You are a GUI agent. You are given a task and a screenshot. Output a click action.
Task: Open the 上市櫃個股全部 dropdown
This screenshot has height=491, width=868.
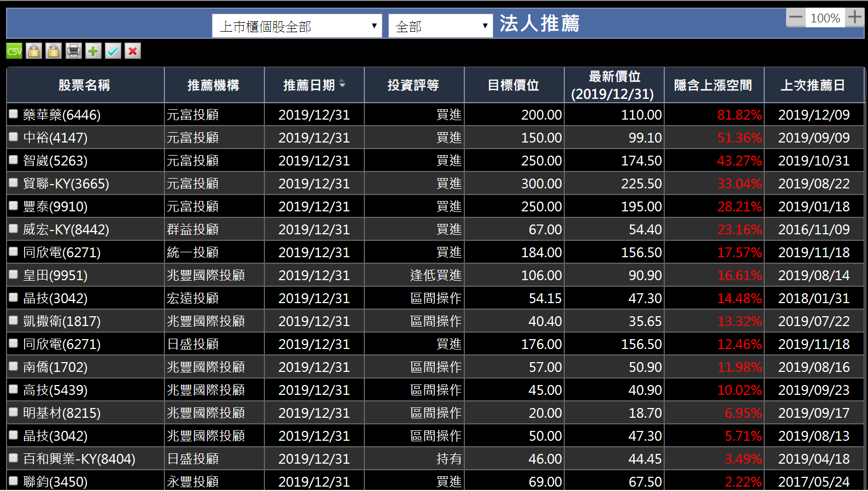coord(297,26)
